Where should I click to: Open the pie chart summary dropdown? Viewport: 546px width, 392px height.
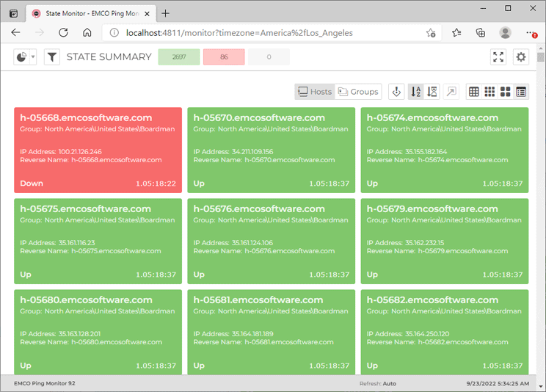tap(25, 57)
